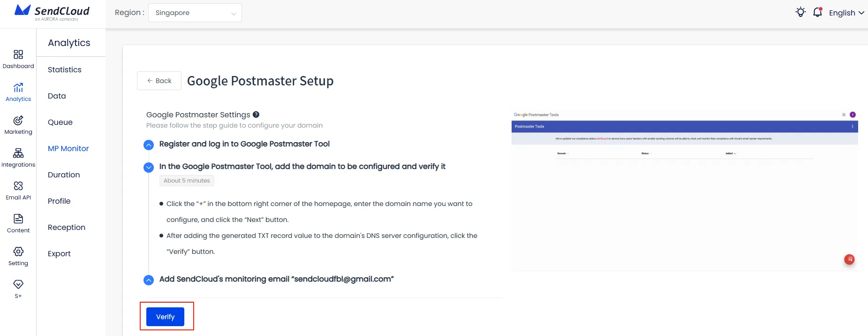Open the Marketing sidebar icon
The width and height of the screenshot is (868, 336).
pos(18,120)
